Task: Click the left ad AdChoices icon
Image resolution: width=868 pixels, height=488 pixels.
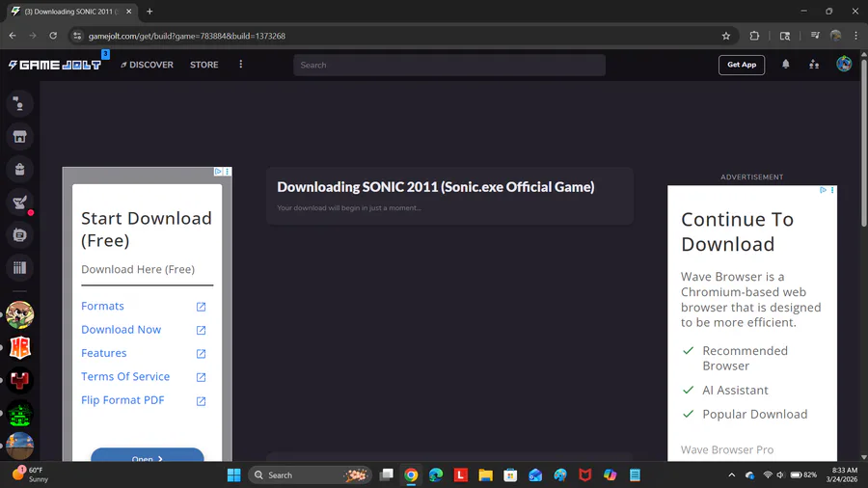Action: coord(218,172)
